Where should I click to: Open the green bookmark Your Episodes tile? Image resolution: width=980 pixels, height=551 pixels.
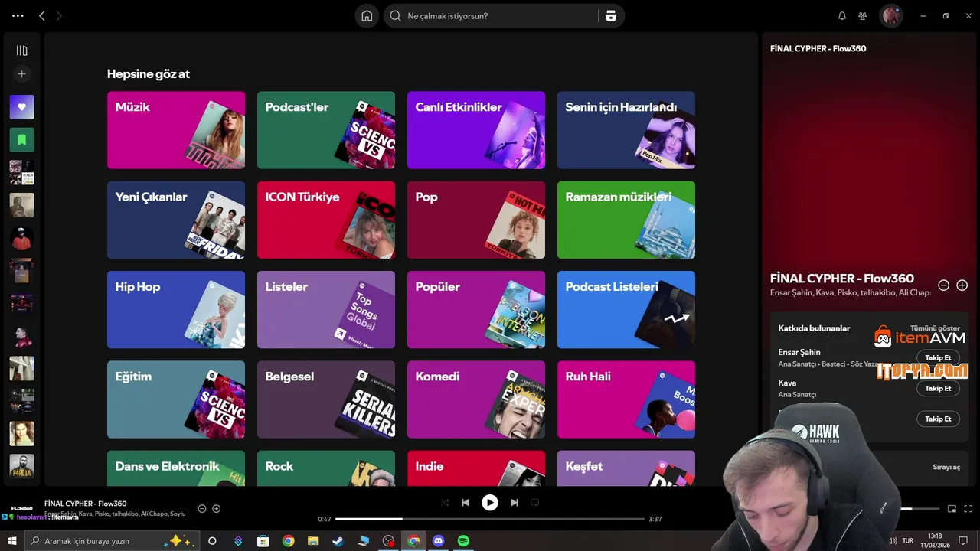(x=21, y=140)
